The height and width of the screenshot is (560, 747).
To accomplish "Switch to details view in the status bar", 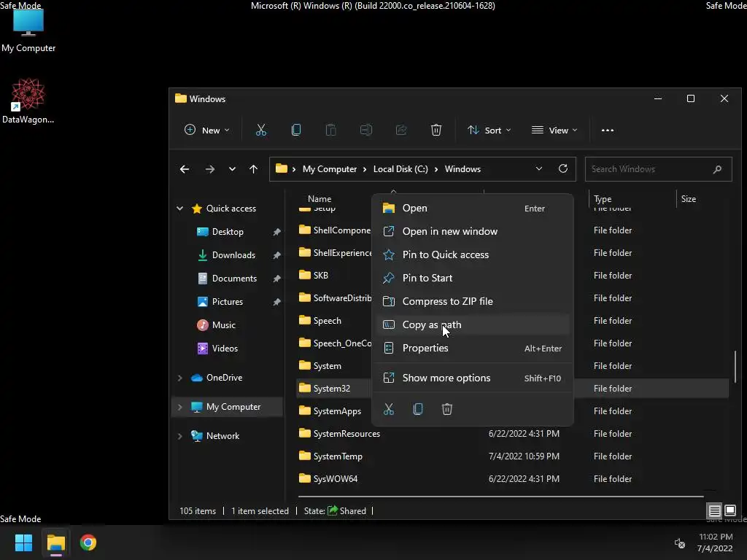I will 715,511.
